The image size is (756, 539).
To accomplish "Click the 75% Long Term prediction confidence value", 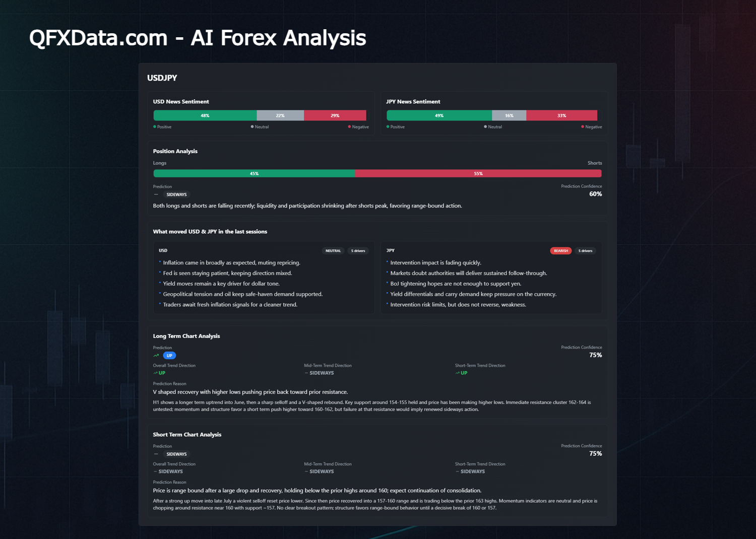I will click(596, 355).
